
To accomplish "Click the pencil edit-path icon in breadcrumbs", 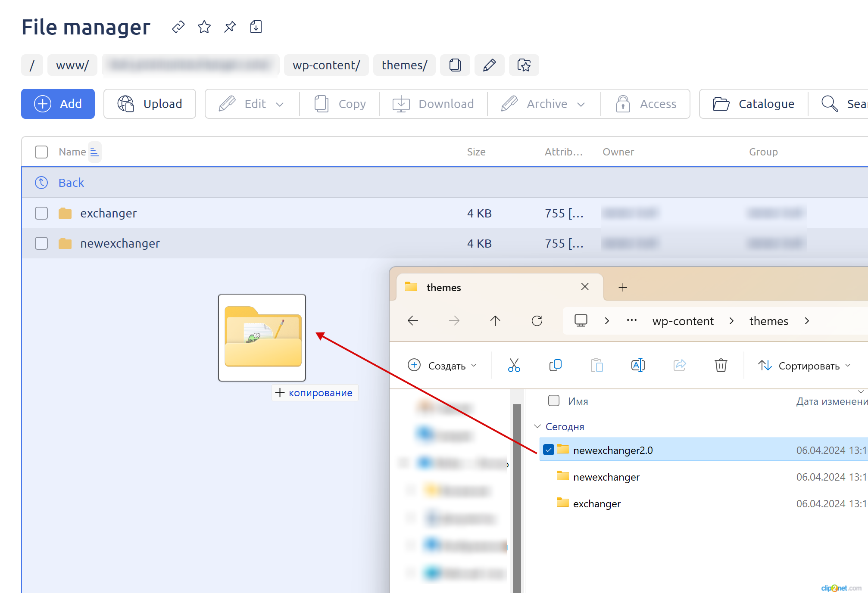I will tap(489, 65).
